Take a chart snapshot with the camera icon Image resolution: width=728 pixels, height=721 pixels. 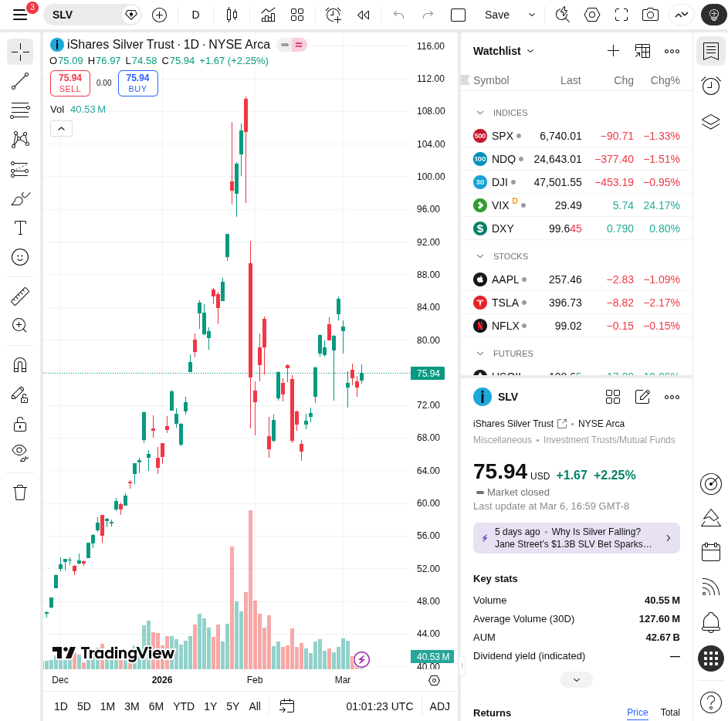click(650, 15)
